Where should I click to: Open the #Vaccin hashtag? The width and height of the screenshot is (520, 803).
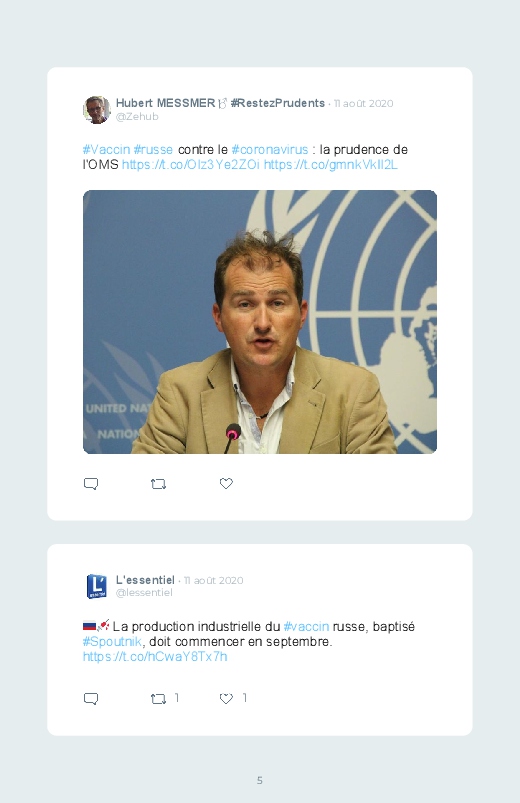click(107, 150)
